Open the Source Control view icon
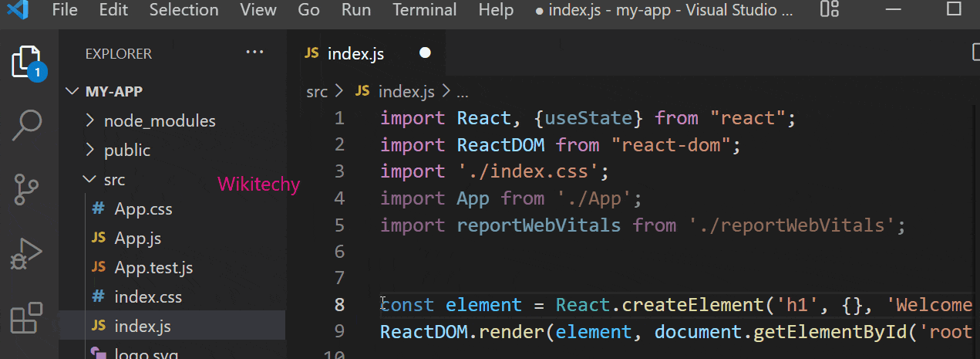980x359 pixels. (26, 189)
